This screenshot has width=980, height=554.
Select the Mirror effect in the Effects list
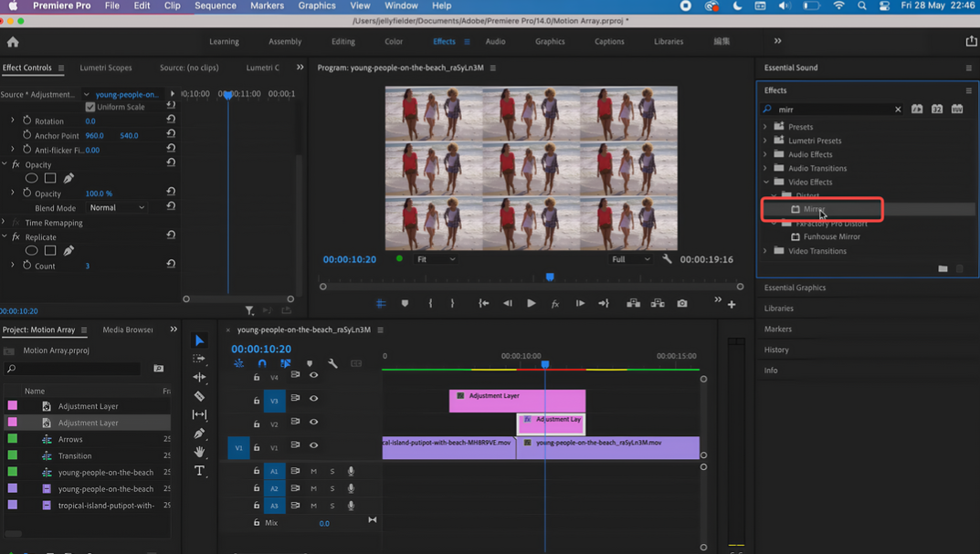tap(813, 209)
